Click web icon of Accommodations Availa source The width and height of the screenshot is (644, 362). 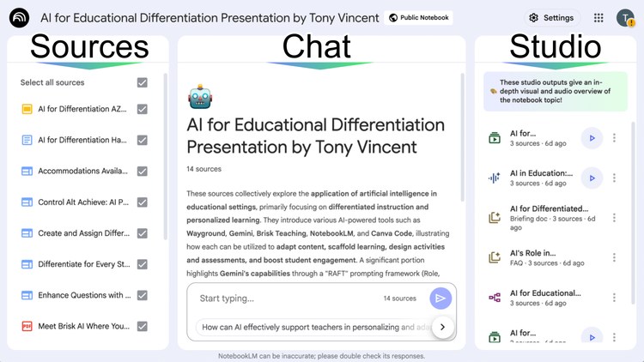27,172
